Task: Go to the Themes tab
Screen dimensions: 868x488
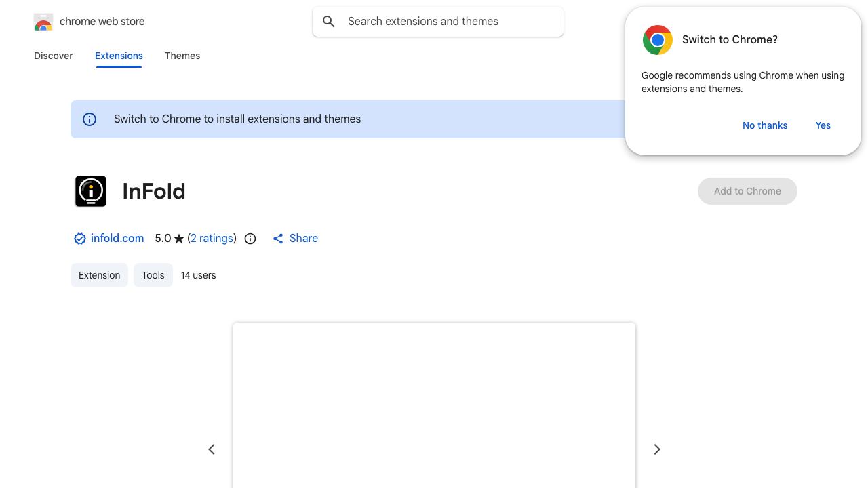Action: (x=182, y=56)
